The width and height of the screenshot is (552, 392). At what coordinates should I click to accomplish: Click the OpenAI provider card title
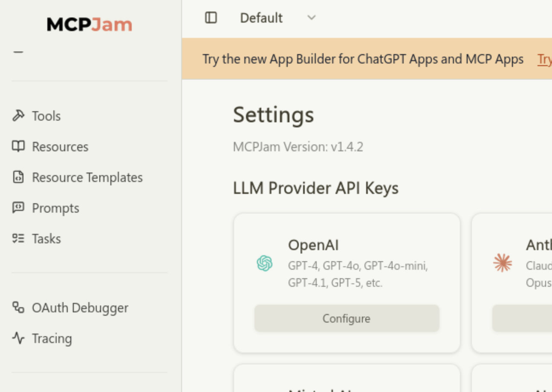coord(313,245)
